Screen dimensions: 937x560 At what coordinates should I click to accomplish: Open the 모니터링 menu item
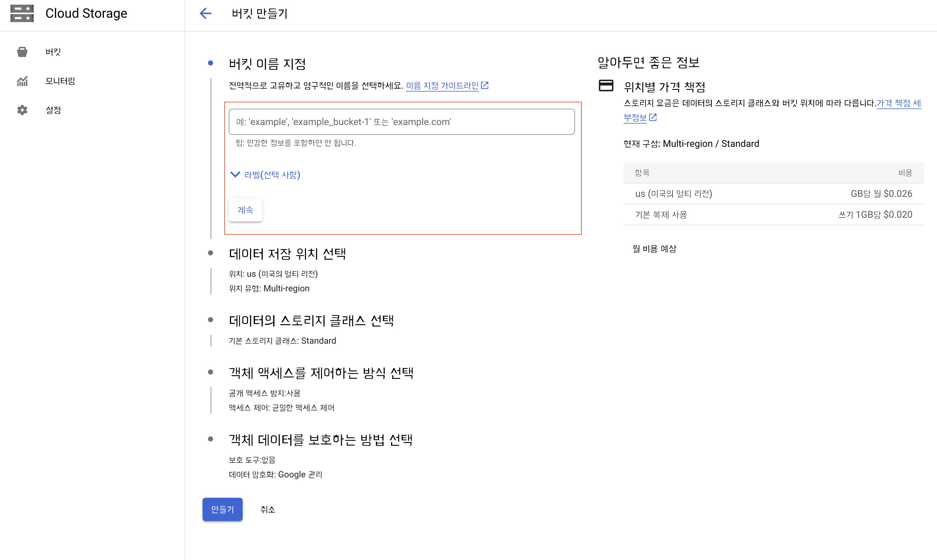tap(60, 81)
